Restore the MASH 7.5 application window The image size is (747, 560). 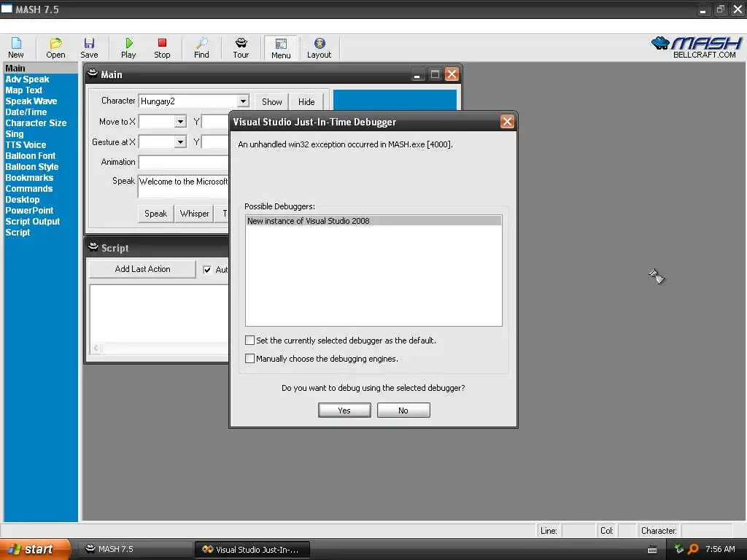coord(720,9)
